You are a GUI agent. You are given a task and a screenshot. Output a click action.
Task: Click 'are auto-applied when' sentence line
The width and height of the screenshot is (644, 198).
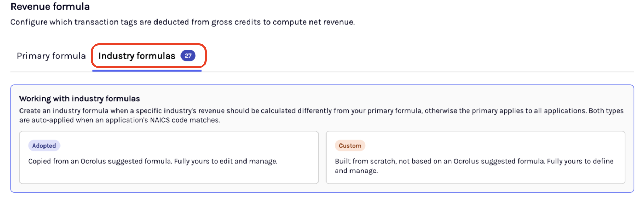pos(120,120)
